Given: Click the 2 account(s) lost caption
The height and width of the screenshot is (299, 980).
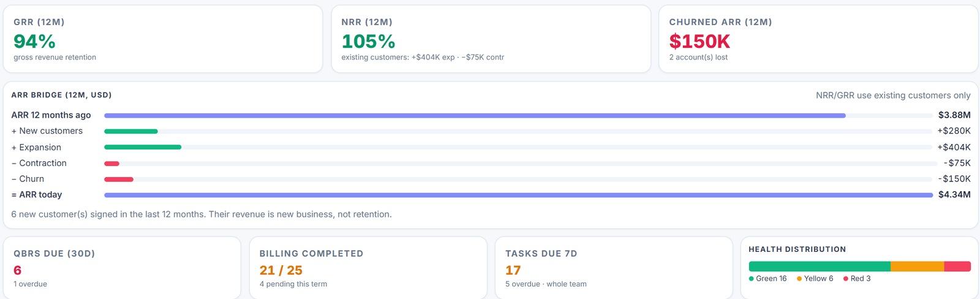Looking at the screenshot, I should (x=698, y=57).
